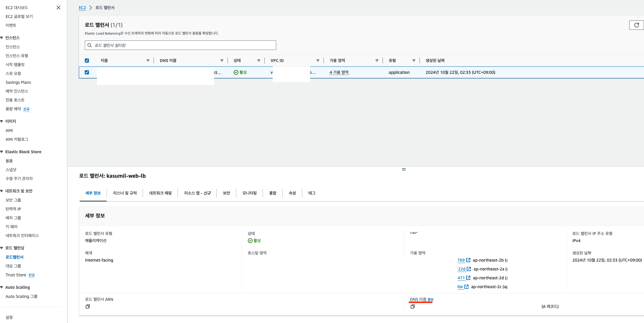
Task: Close the EC2 sidebar navigation panel
Action: [x=58, y=8]
